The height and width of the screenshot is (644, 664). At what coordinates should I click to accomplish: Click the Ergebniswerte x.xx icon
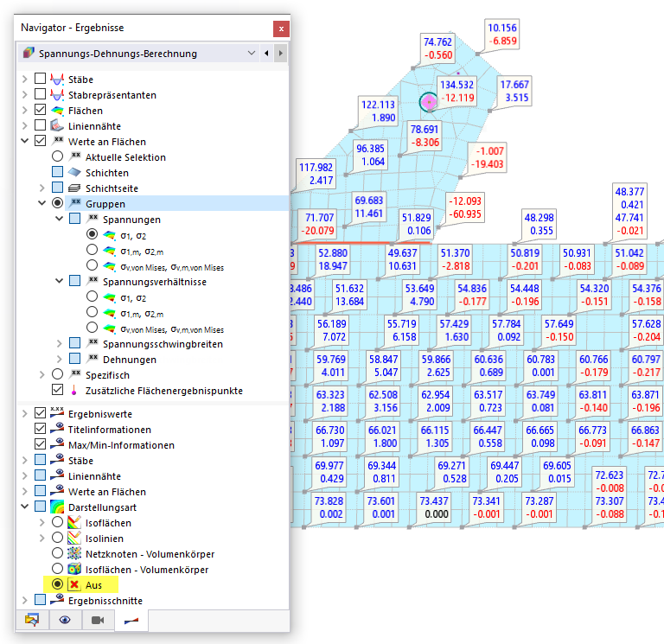(57, 412)
